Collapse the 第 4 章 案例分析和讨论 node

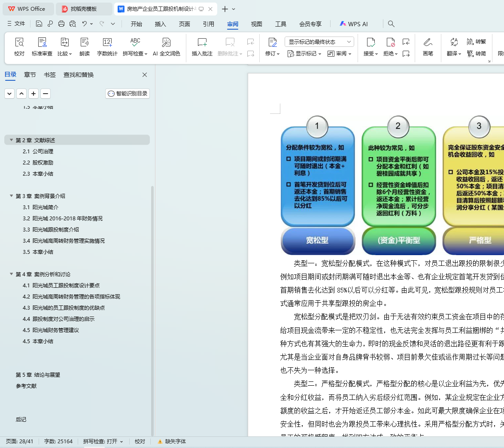point(11,274)
